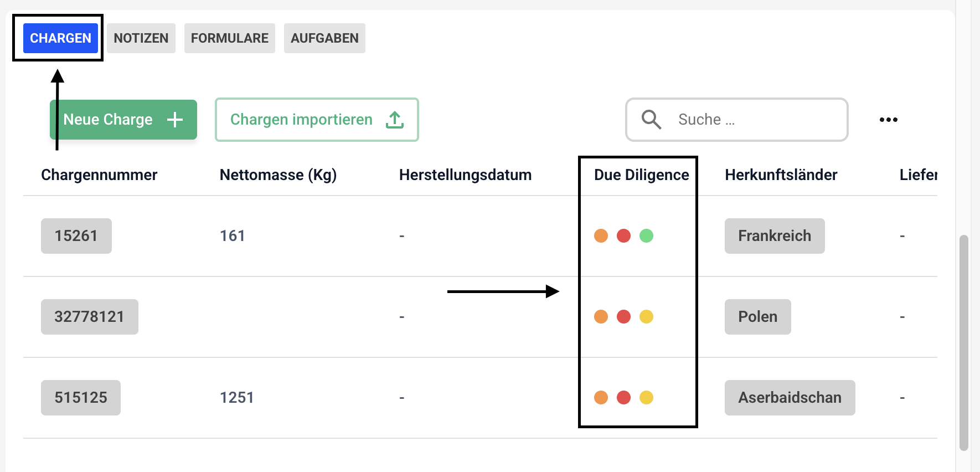The image size is (980, 472).
Task: Click the plus icon on Neue Charge
Action: 175,120
